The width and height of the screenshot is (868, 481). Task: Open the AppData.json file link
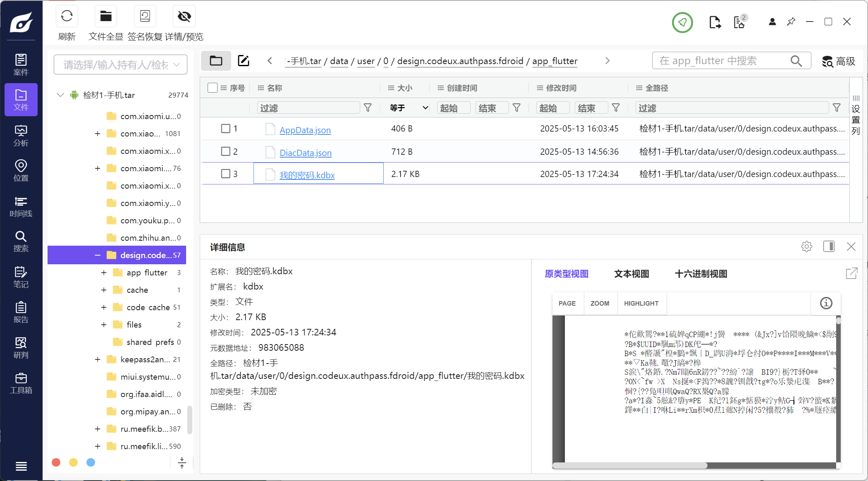tap(305, 130)
